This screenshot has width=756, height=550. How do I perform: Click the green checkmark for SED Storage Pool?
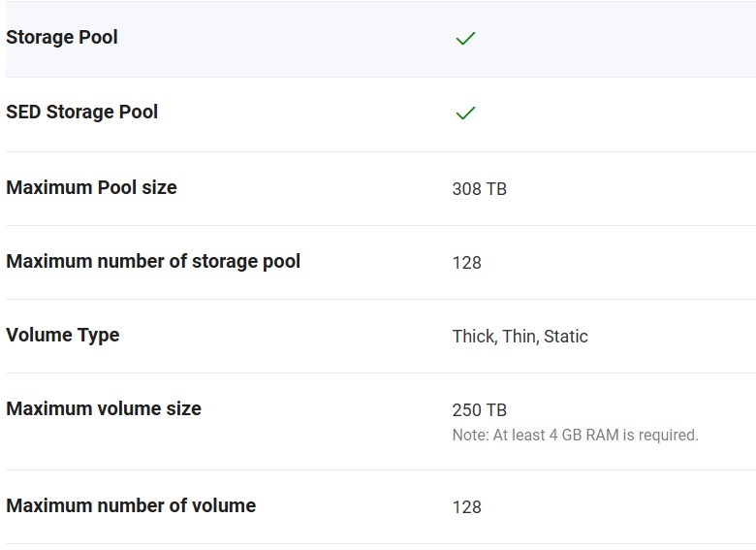[465, 113]
